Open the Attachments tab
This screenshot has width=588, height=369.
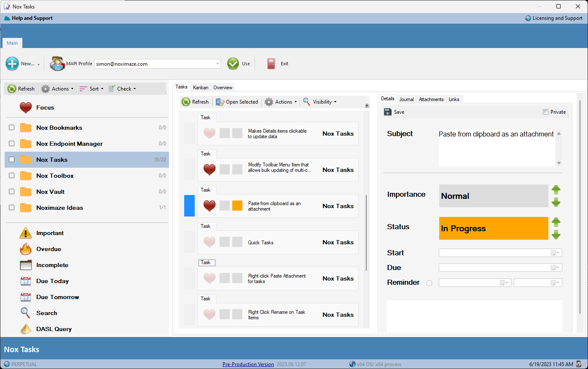pos(431,99)
